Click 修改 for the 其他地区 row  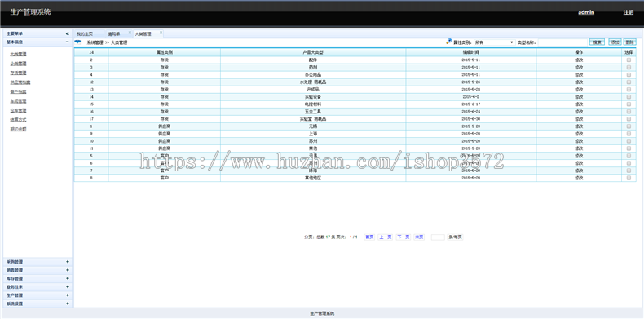tap(579, 178)
